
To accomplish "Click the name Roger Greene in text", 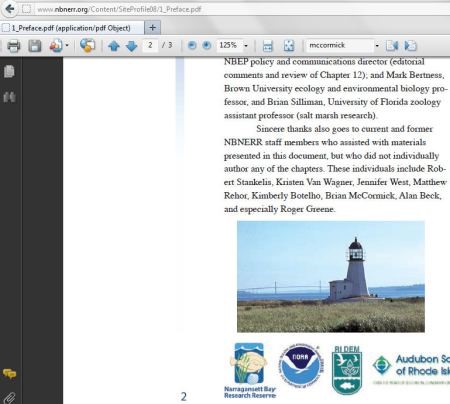I will [x=307, y=209].
